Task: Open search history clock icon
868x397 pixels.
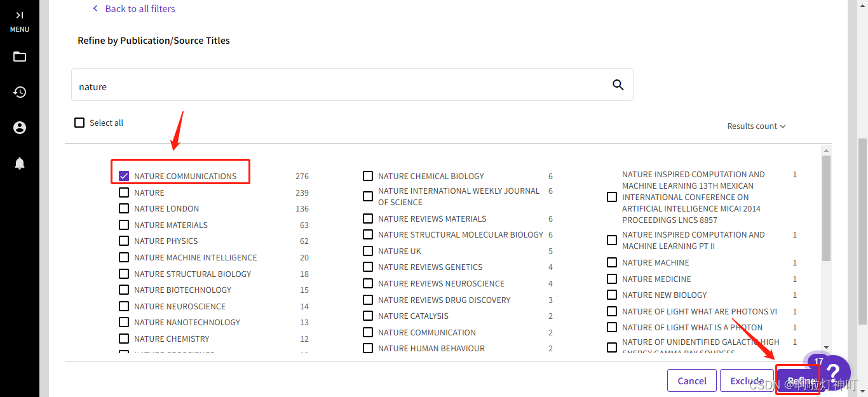Action: click(x=20, y=92)
